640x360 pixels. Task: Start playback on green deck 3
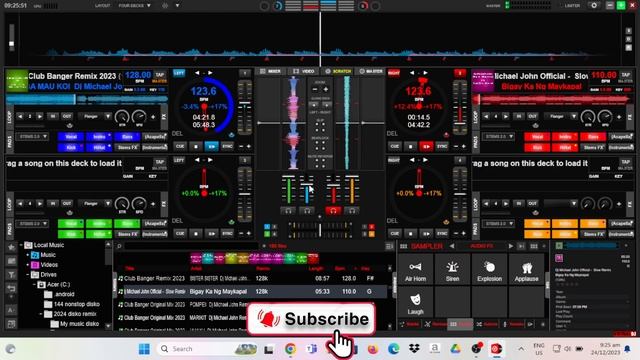click(x=211, y=233)
